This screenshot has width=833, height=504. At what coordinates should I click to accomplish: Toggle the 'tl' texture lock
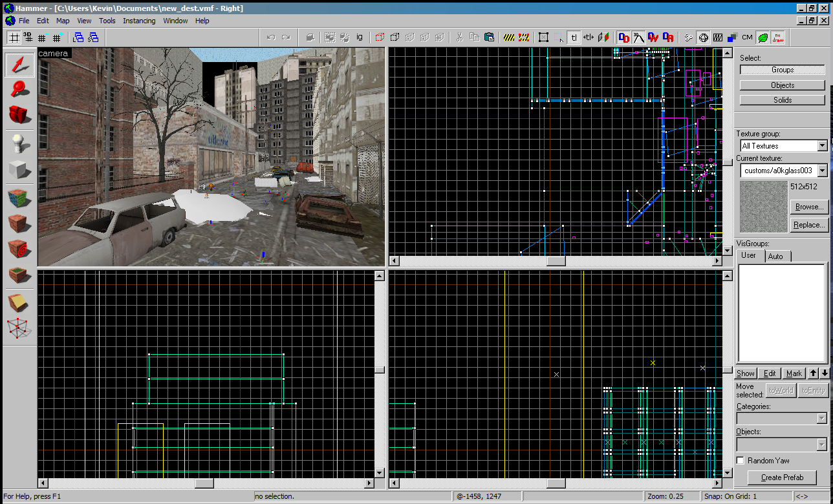tap(574, 37)
